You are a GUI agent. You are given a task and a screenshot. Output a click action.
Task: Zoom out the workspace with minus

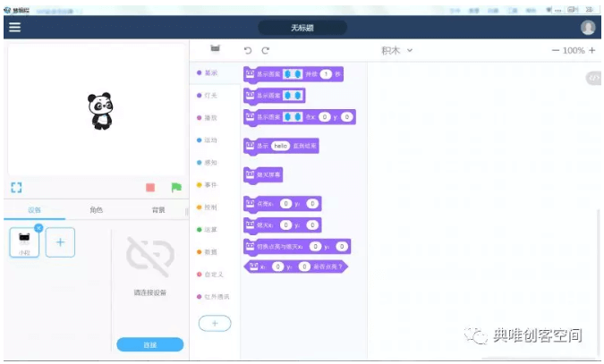click(x=555, y=50)
